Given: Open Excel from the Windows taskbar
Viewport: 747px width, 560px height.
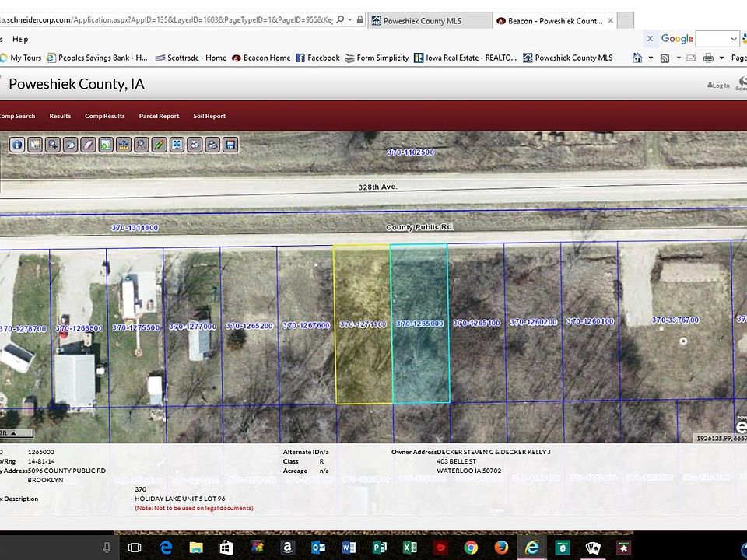Looking at the screenshot, I should point(410,548).
